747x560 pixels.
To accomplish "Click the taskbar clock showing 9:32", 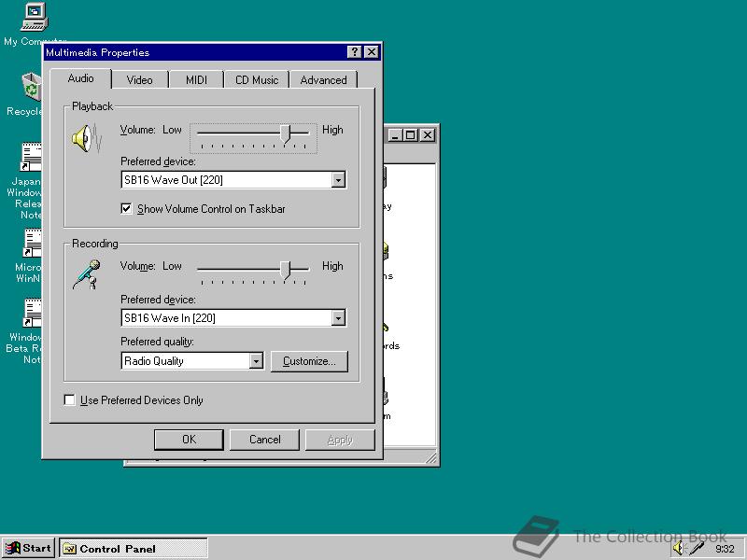I will pos(725,549).
